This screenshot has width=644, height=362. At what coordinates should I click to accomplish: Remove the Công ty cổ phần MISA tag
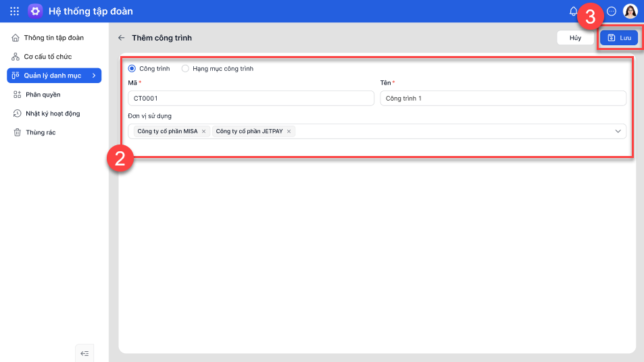tap(203, 131)
